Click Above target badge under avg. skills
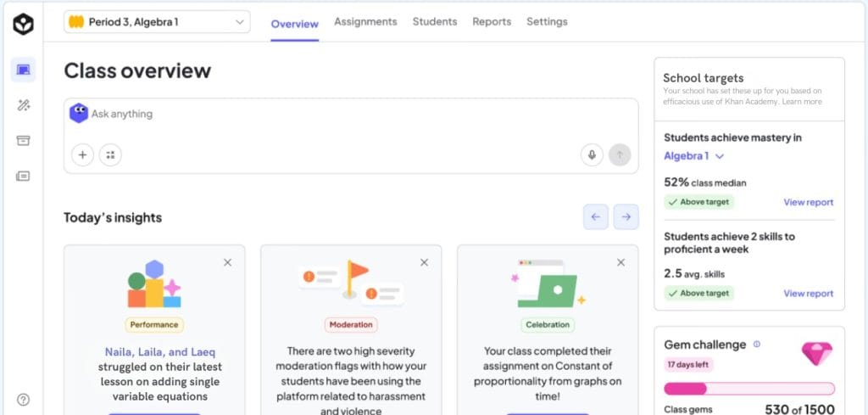 point(698,293)
